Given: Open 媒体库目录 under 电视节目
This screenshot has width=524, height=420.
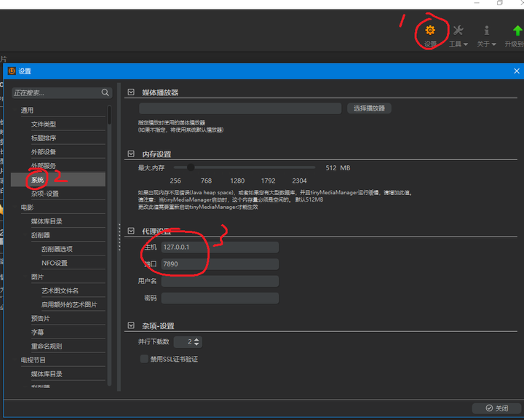Looking at the screenshot, I should tap(47, 374).
